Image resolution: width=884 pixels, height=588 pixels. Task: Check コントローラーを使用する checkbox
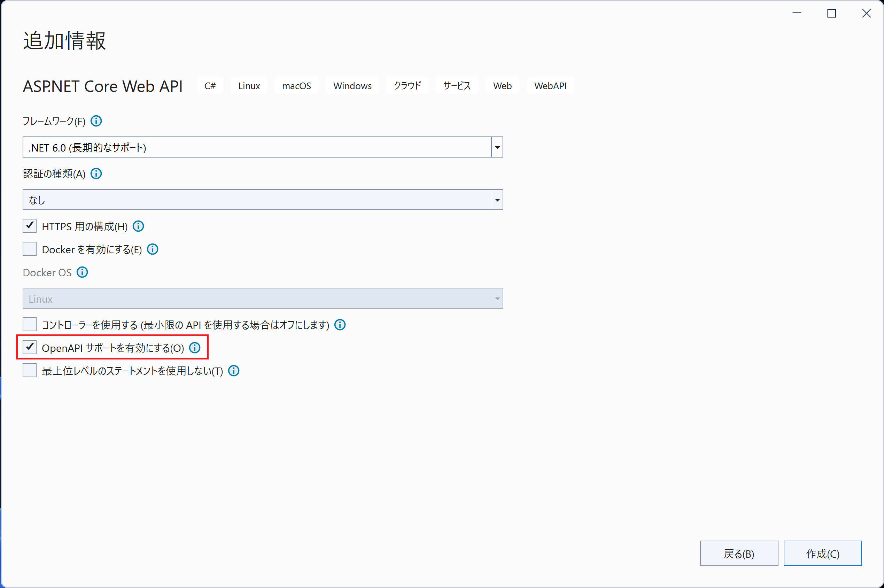click(x=30, y=324)
